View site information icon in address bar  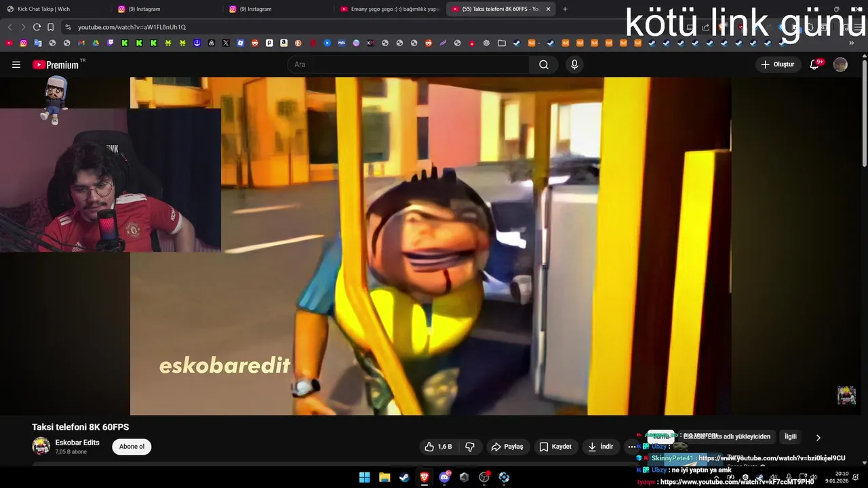(x=68, y=27)
